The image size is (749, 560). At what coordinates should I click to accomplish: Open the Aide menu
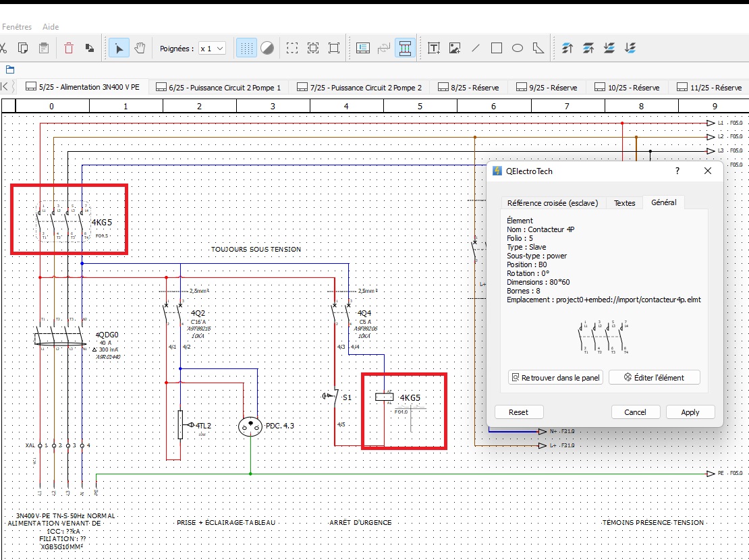click(x=51, y=27)
